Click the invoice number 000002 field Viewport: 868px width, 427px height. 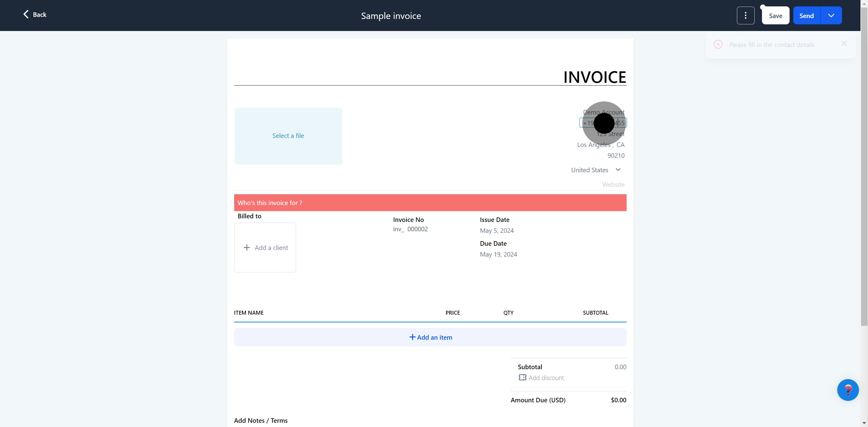(417, 229)
